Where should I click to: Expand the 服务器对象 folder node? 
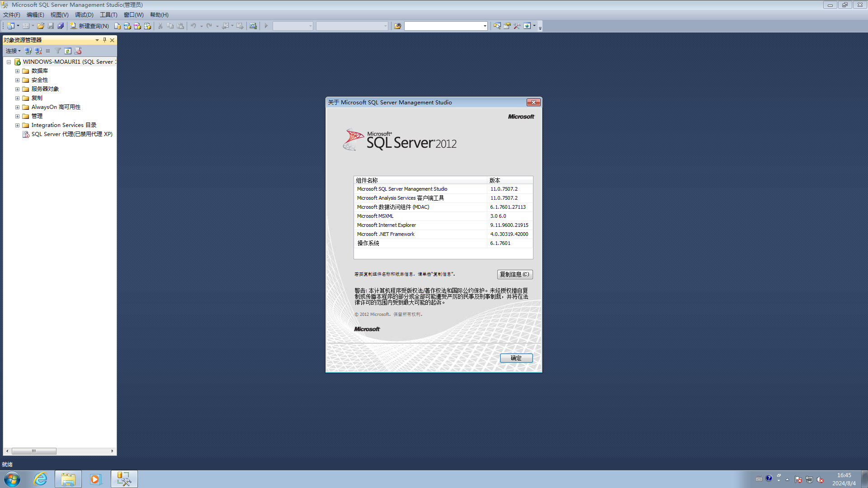[x=17, y=89]
